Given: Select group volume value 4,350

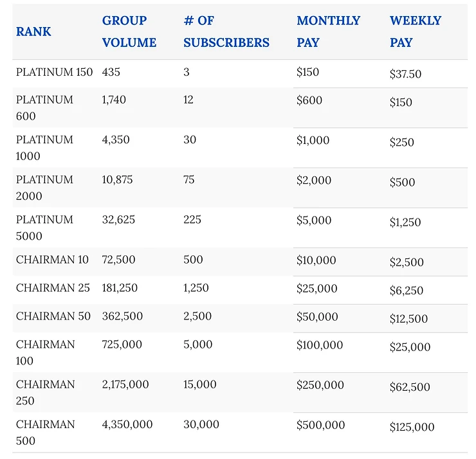Looking at the screenshot, I should pyautogui.click(x=116, y=139).
